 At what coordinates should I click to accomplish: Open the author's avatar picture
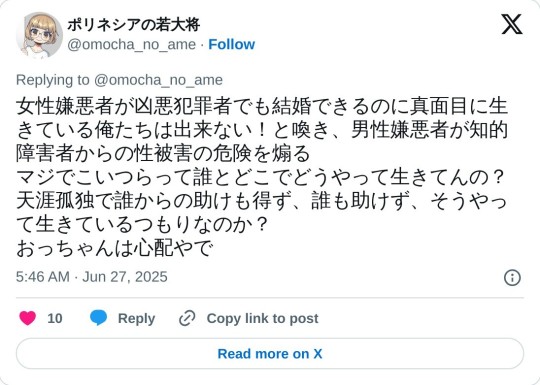coord(39,35)
